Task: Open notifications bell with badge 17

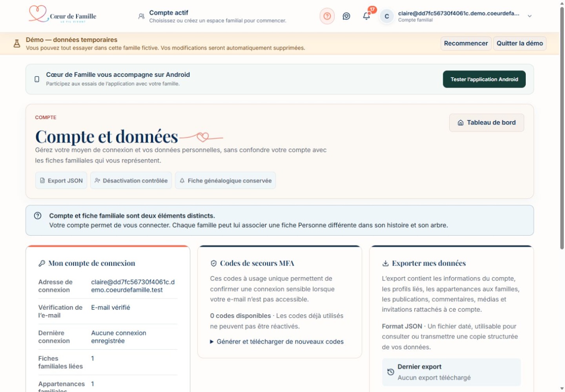Action: pyautogui.click(x=367, y=16)
